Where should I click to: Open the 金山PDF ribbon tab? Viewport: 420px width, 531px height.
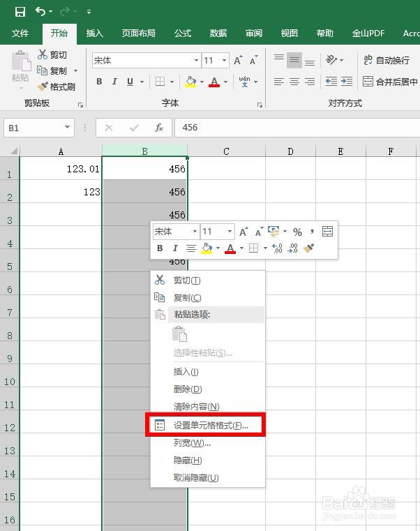point(368,33)
